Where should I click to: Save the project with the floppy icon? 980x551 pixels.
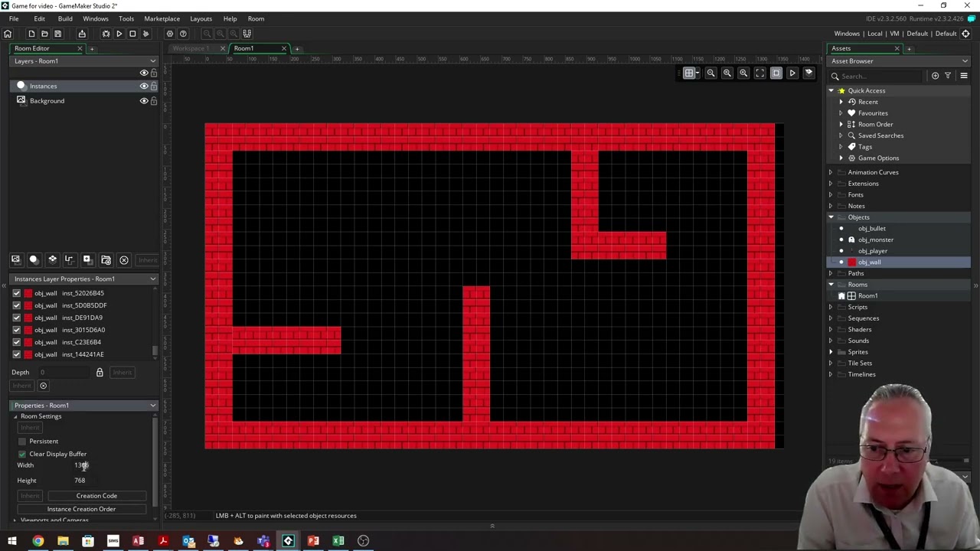(x=57, y=34)
